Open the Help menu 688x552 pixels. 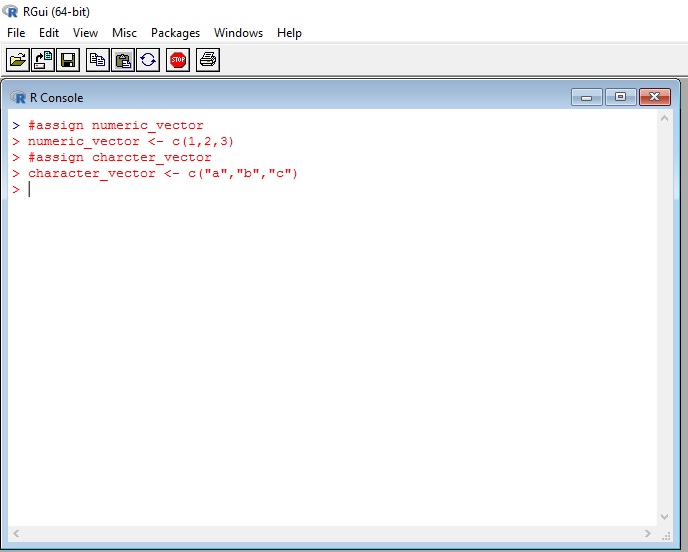pos(289,33)
